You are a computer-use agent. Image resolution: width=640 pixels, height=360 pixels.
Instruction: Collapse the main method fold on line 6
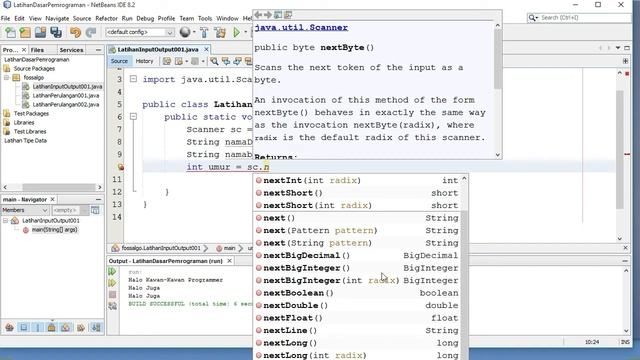133,116
